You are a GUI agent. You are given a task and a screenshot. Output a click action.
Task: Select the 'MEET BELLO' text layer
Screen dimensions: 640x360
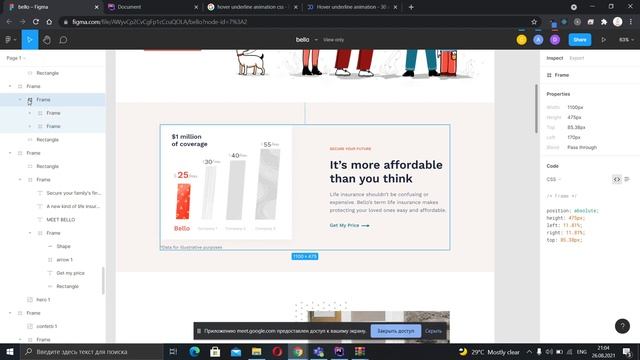coord(60,220)
